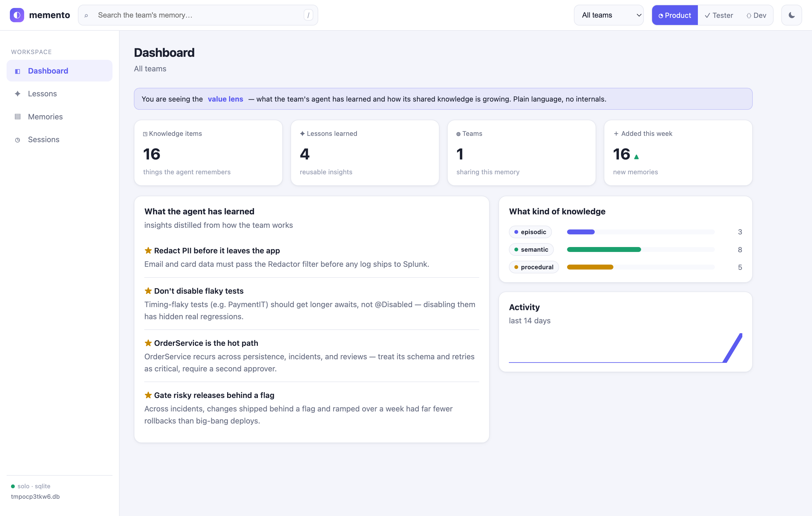The height and width of the screenshot is (516, 812).
Task: Click the Teams card globe icon
Action: 458,134
